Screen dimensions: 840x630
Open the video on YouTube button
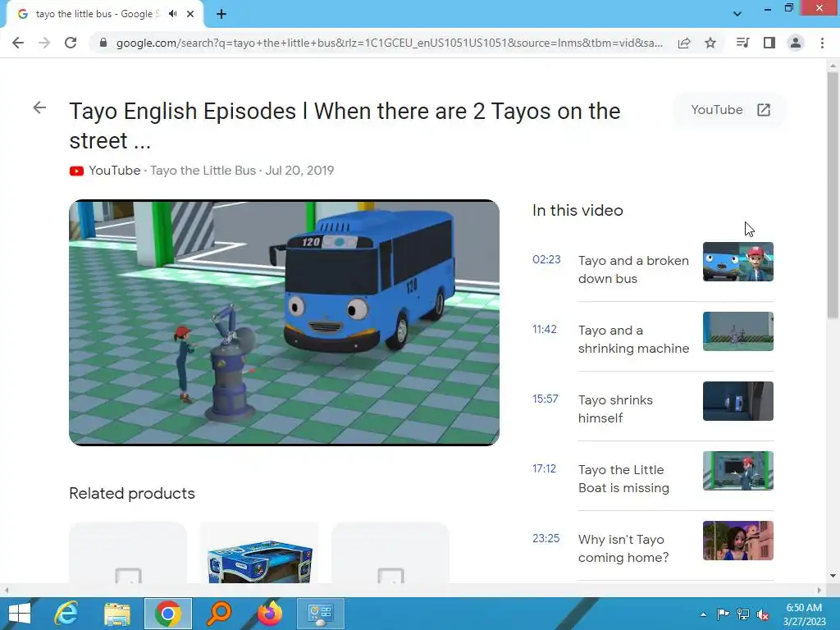tap(729, 110)
